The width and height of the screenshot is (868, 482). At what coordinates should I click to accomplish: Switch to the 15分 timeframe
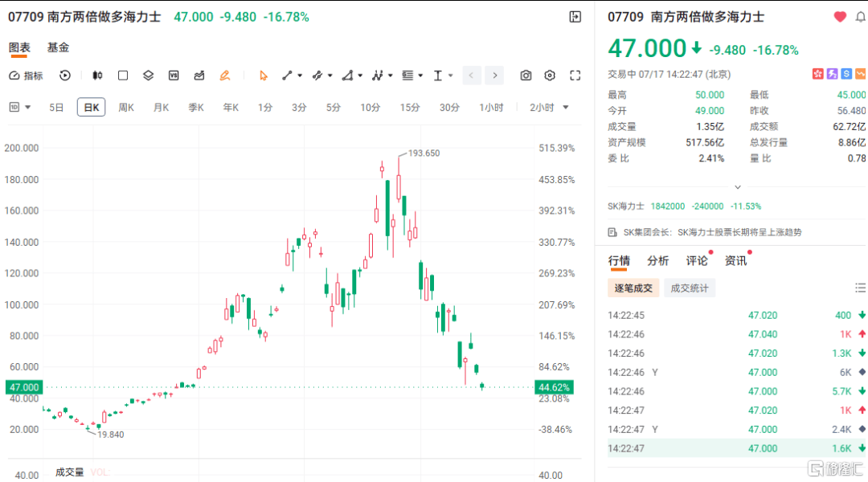coord(410,108)
